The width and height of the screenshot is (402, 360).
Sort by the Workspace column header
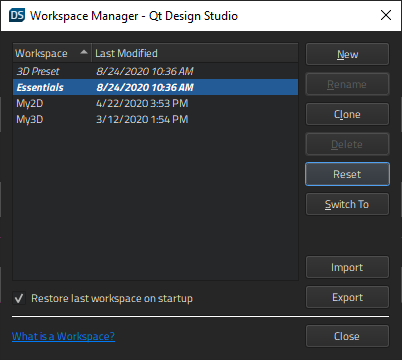[x=52, y=53]
